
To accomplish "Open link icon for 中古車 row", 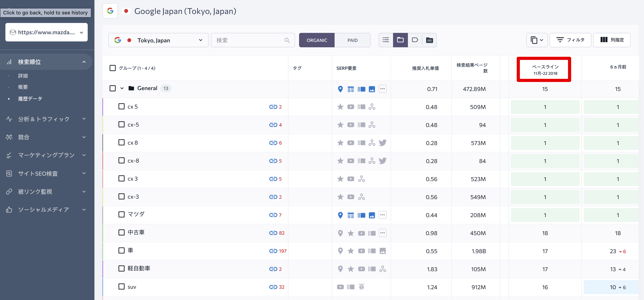I will tap(273, 233).
